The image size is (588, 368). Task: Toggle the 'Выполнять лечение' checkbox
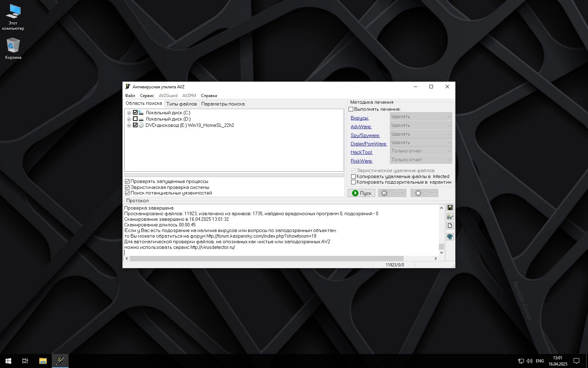point(351,109)
